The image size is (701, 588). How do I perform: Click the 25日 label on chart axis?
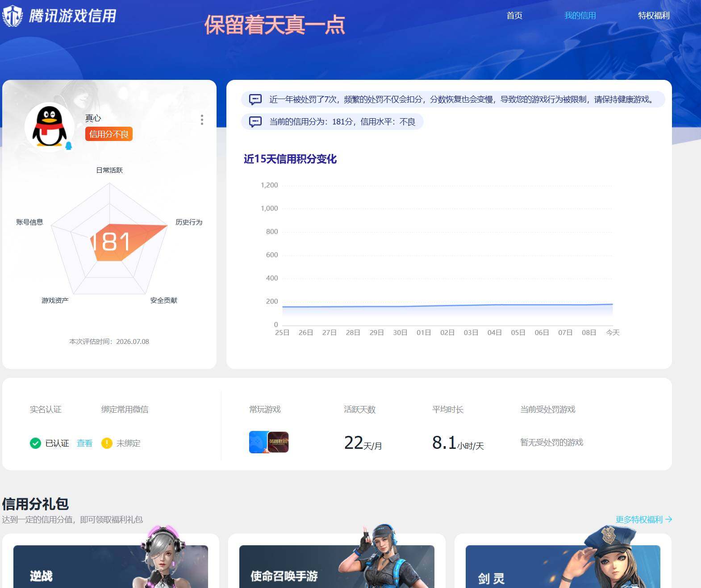(x=282, y=332)
